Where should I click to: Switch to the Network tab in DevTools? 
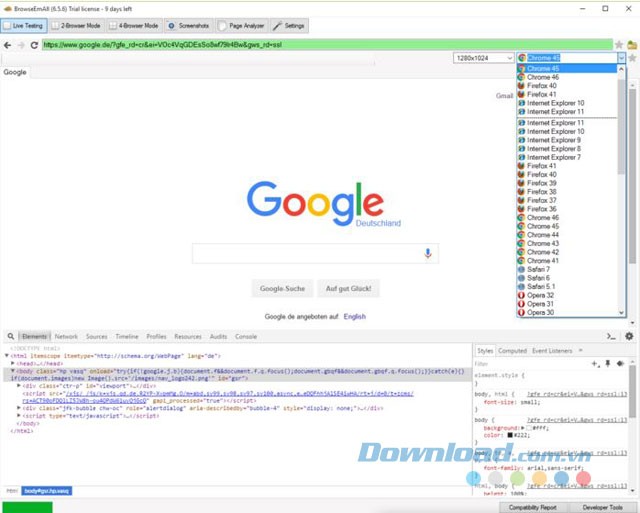66,337
